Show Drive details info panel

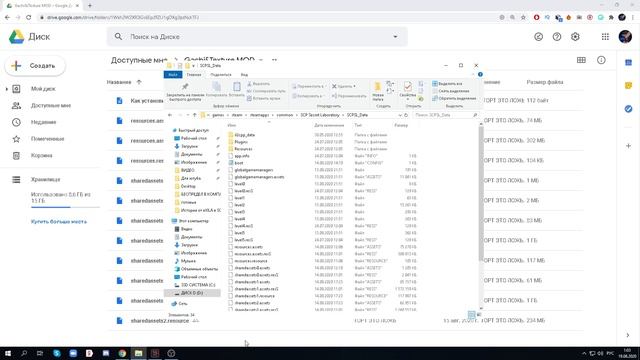pyautogui.click(x=601, y=60)
